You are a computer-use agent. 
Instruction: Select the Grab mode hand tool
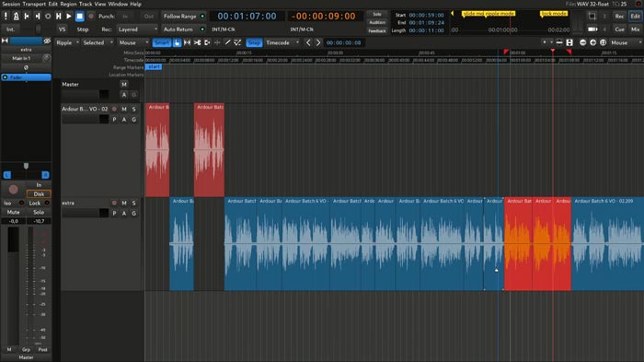coord(177,42)
